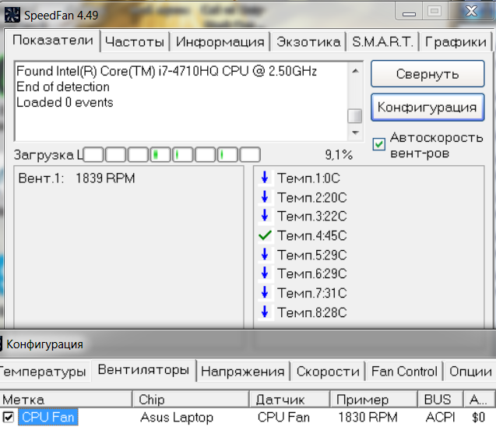Switch to the Частоты tab

(x=135, y=42)
